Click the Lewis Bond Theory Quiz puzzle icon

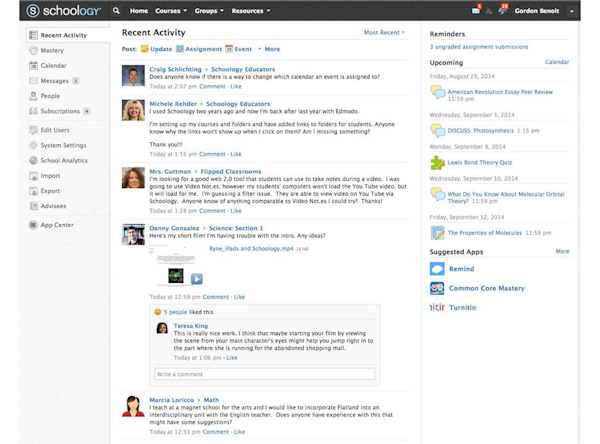[x=437, y=163]
